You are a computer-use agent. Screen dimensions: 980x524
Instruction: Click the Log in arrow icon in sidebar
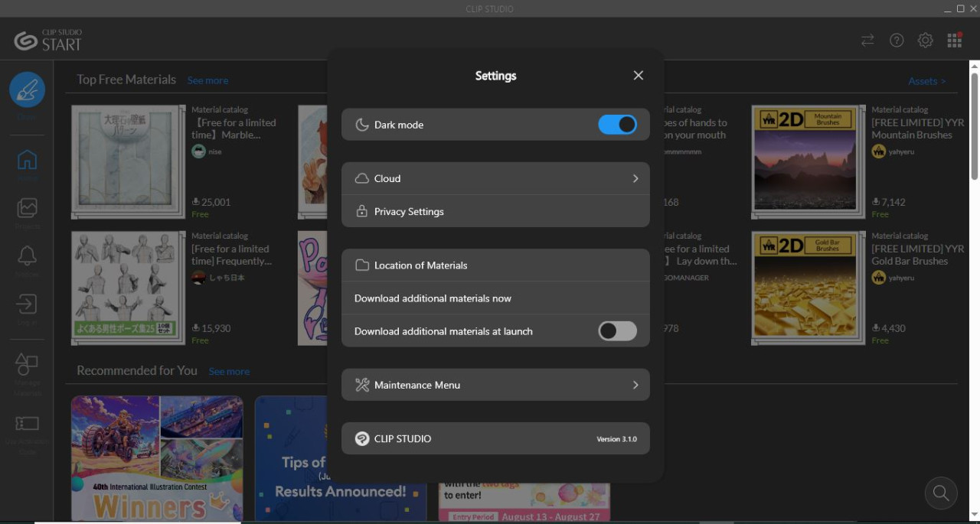coord(27,304)
